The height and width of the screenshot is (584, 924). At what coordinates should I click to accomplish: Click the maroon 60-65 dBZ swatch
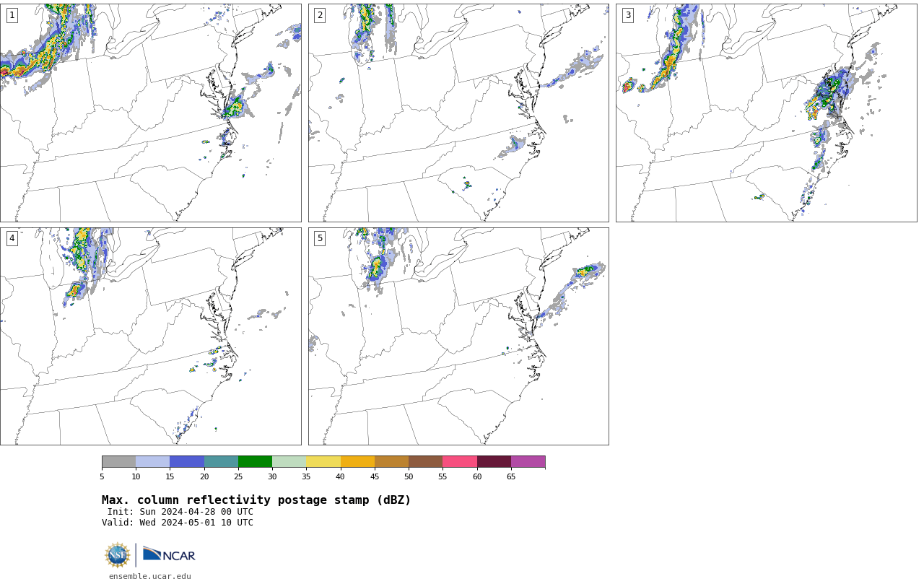[x=494, y=462]
